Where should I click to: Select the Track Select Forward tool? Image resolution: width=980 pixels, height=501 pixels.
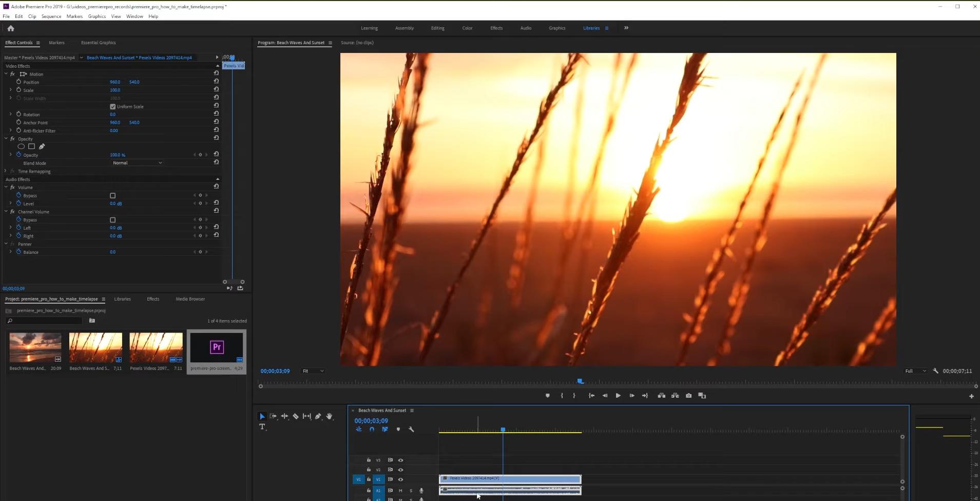273,416
